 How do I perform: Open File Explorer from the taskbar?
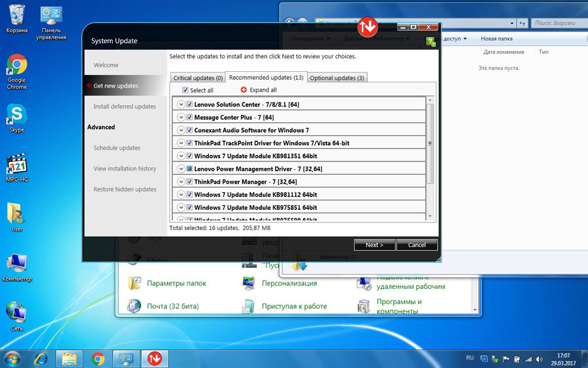(69, 359)
